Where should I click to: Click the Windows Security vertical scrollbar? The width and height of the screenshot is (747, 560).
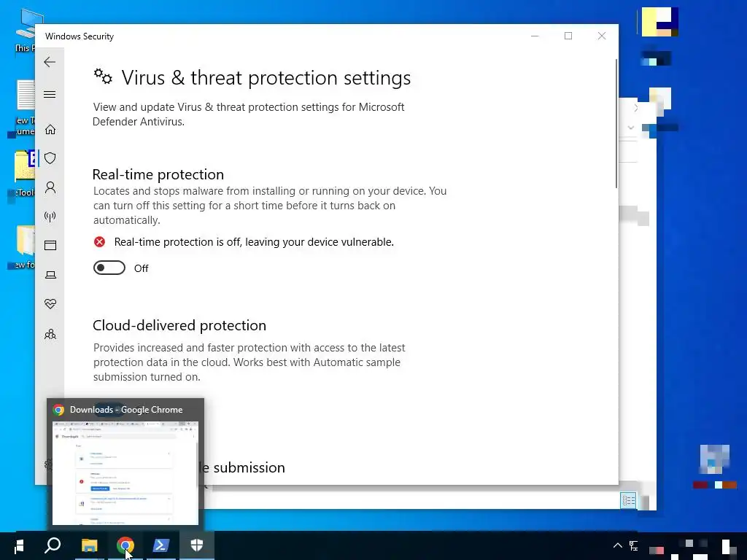(616, 124)
